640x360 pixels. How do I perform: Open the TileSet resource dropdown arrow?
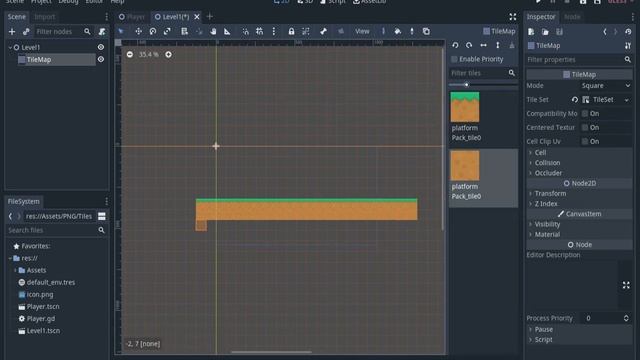click(x=627, y=100)
